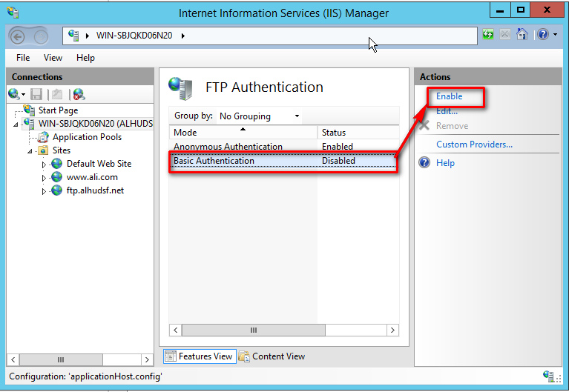Open the Group by dropdown
The height and width of the screenshot is (392, 569).
(x=260, y=116)
